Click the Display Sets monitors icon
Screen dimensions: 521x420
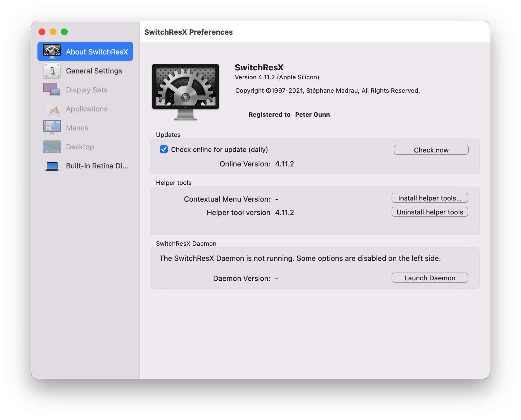click(x=52, y=90)
